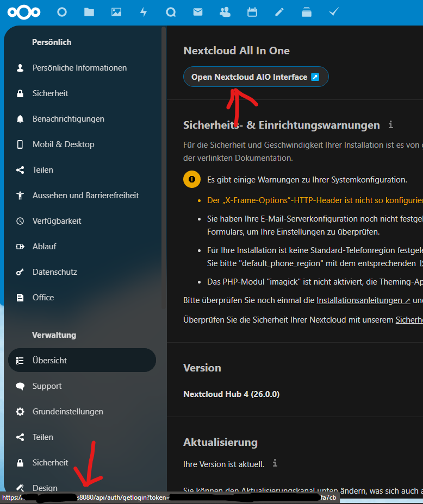
Task: Open unified search with the magnifier icon
Action: point(170,11)
